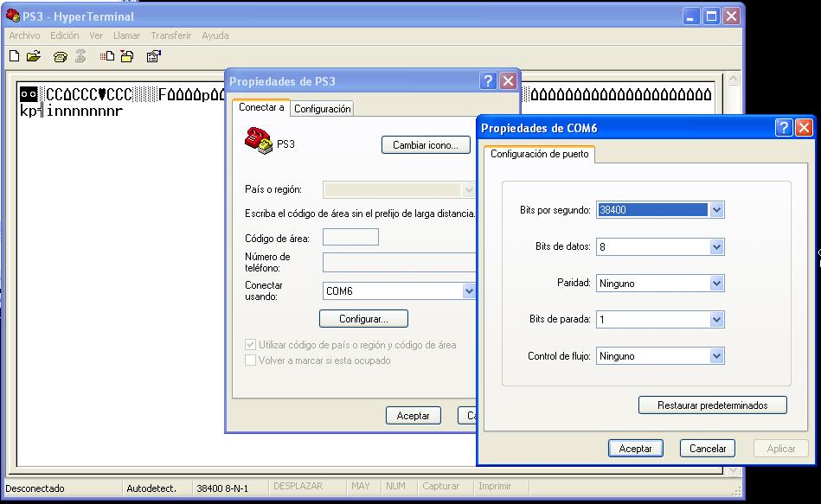Open the Bits por segundo dropdown
This screenshot has height=504, width=821.
pos(716,210)
